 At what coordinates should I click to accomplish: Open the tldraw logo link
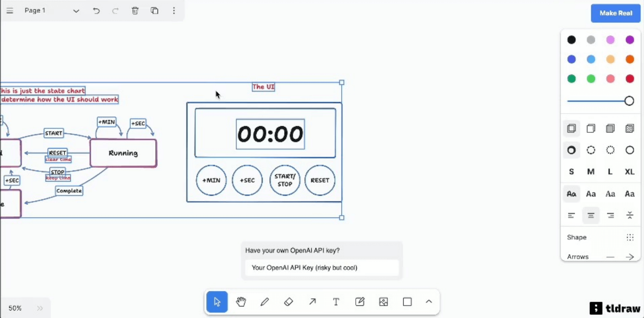coord(615,308)
